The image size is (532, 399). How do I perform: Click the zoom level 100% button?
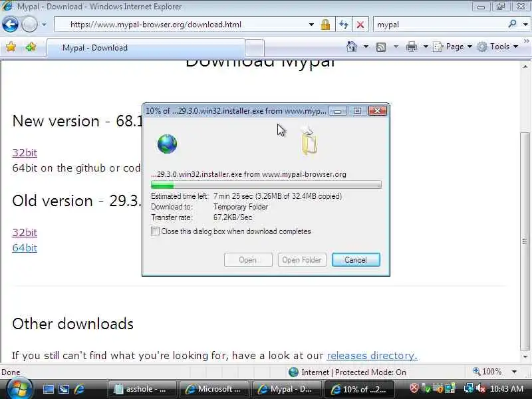coord(487,372)
